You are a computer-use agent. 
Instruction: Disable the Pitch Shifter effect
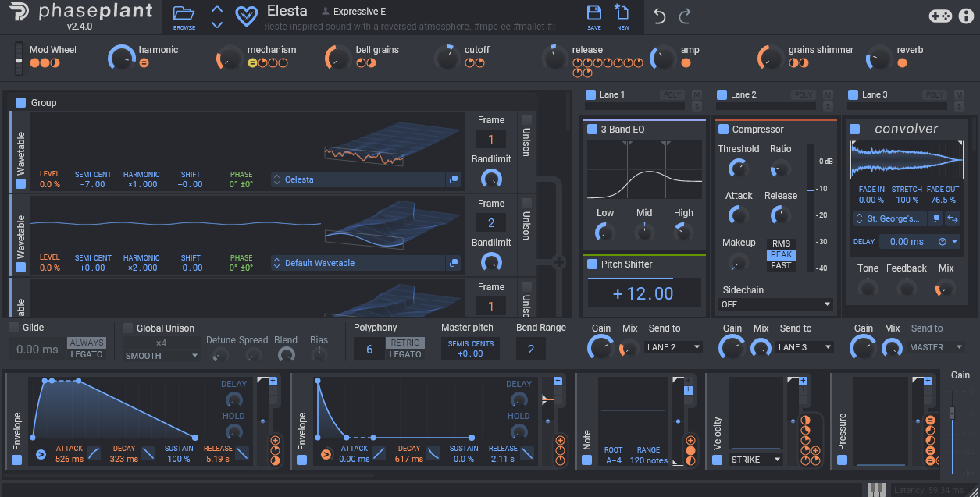tap(593, 264)
